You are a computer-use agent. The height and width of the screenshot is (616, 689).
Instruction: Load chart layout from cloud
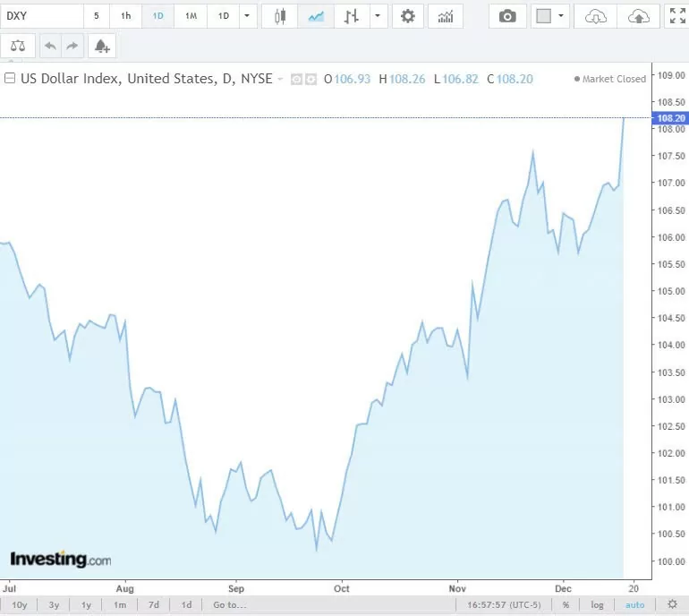point(596,16)
